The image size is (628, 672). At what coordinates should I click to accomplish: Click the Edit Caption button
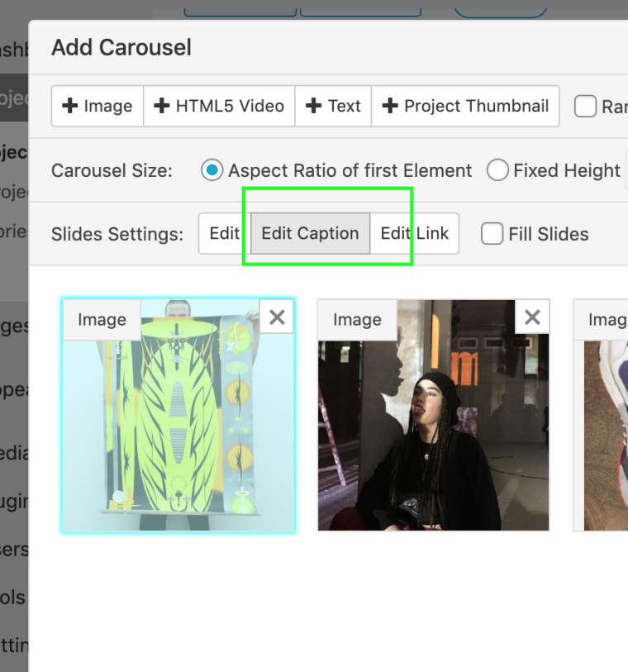tap(310, 234)
